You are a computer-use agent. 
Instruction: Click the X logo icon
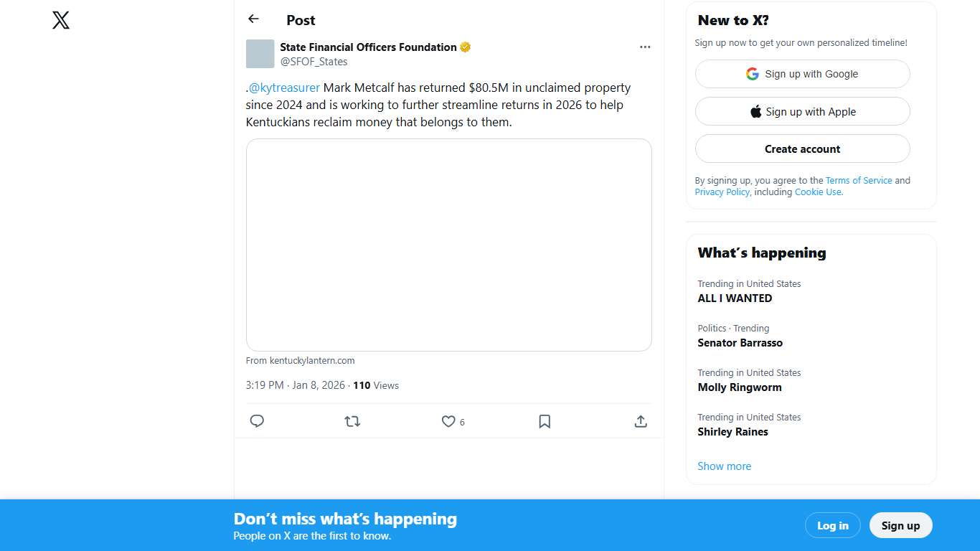(x=61, y=20)
